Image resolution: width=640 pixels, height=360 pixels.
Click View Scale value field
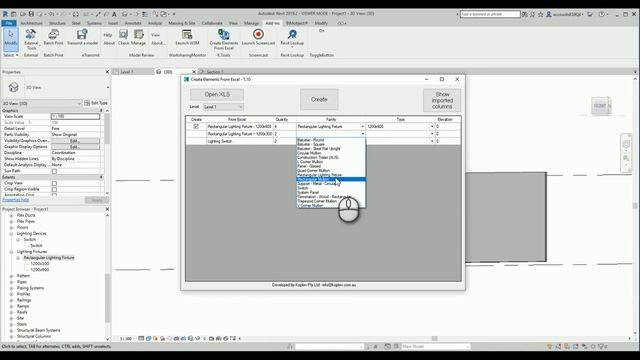[76, 117]
